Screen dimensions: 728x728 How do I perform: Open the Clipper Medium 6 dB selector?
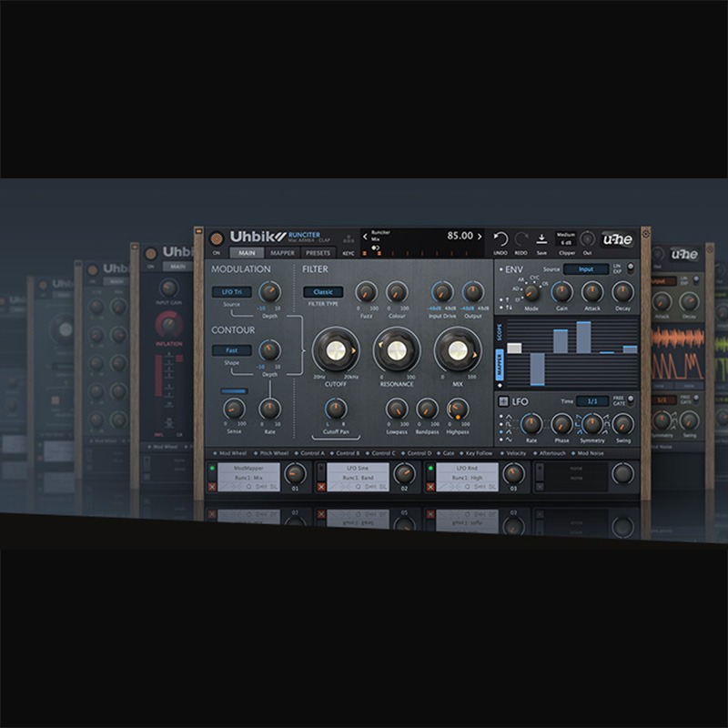(x=566, y=238)
